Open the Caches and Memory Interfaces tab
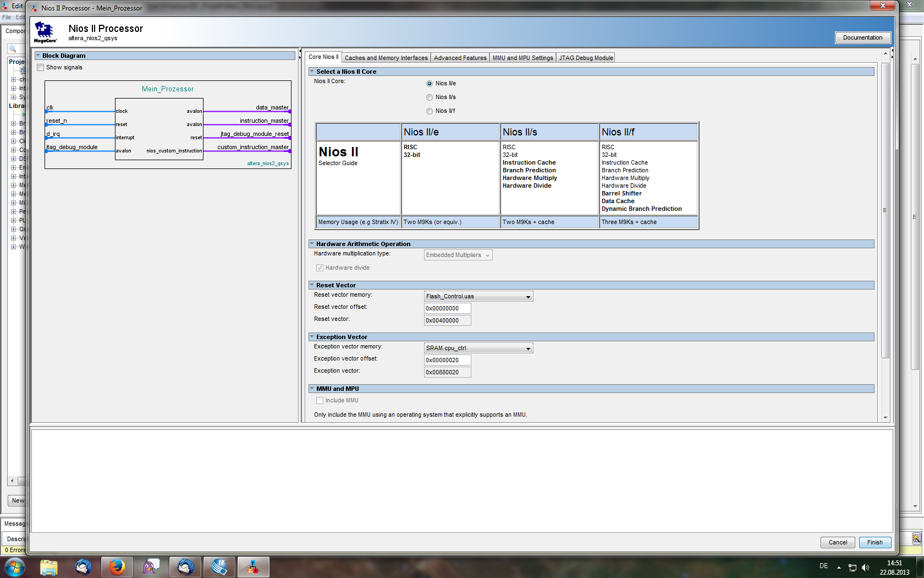Image resolution: width=924 pixels, height=578 pixels. tap(386, 58)
